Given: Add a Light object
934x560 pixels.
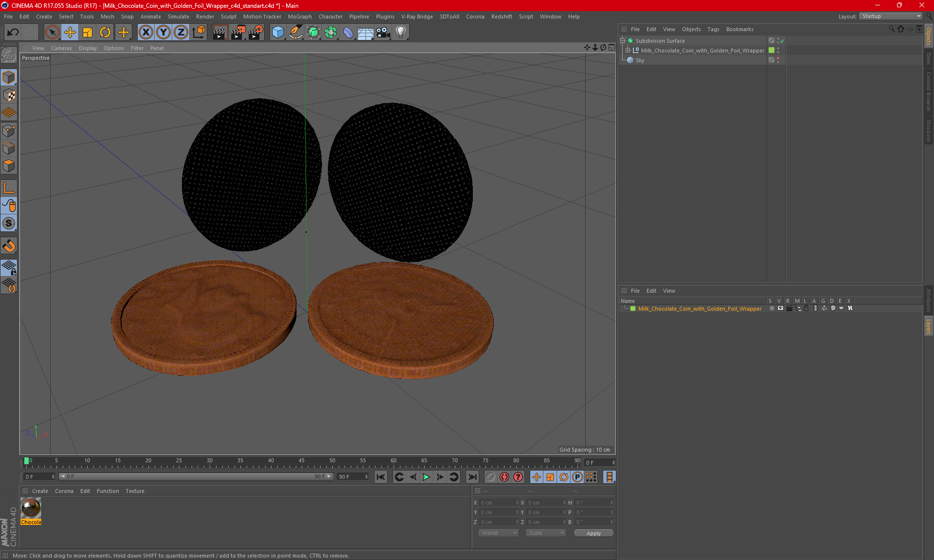Looking at the screenshot, I should (400, 33).
